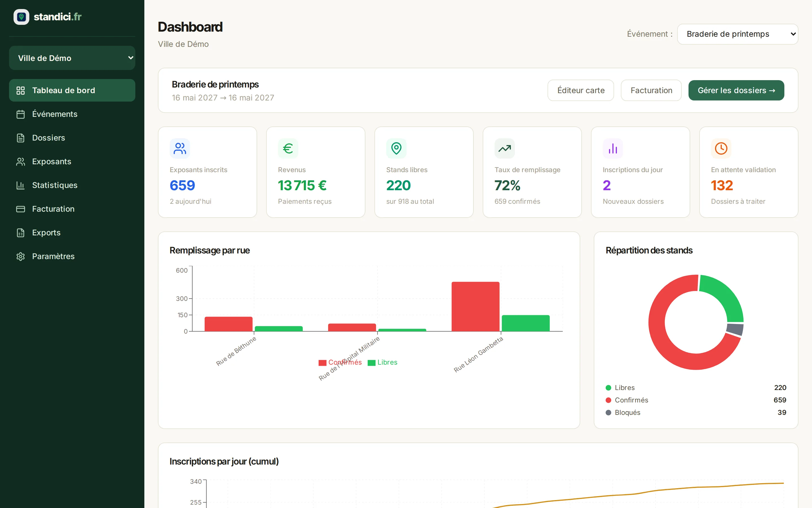Click the 659 exposants inscrits value
Screen dimensions: 812x508
pyautogui.click(x=182, y=185)
